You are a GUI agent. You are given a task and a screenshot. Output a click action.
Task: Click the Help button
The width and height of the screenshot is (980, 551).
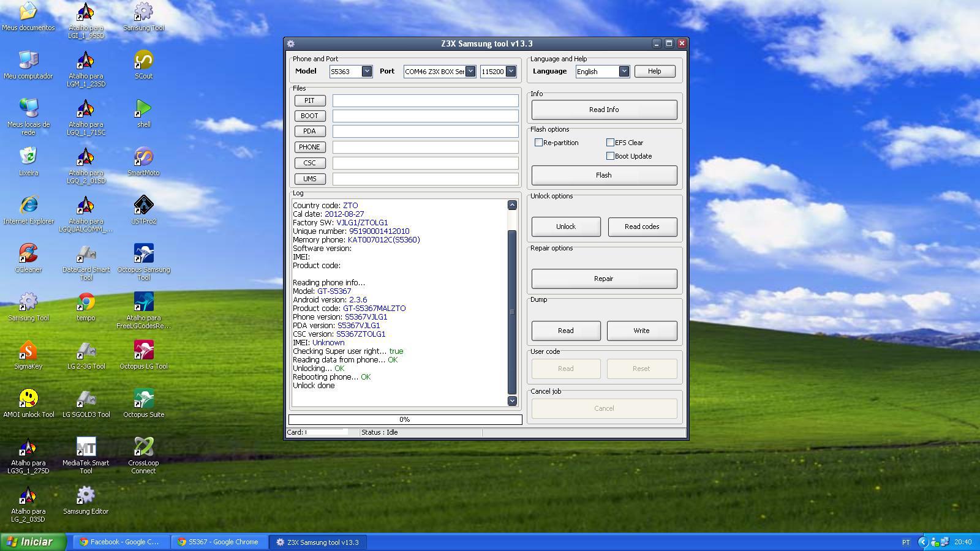(655, 71)
